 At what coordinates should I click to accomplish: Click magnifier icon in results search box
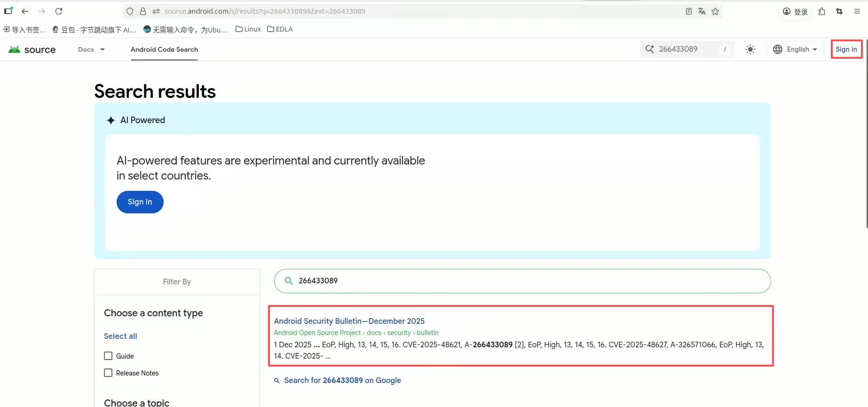tap(289, 281)
